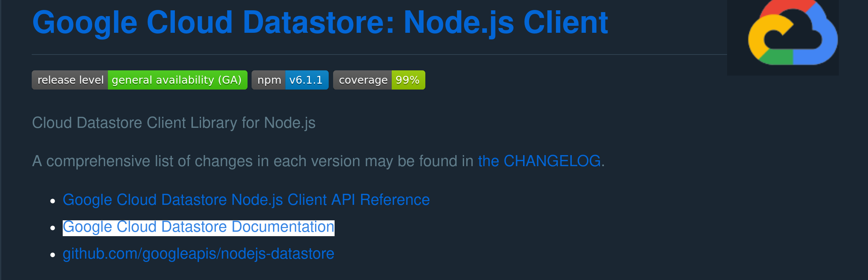
Task: Click the word 'Node.js' in the page heading
Action: pos(459,23)
